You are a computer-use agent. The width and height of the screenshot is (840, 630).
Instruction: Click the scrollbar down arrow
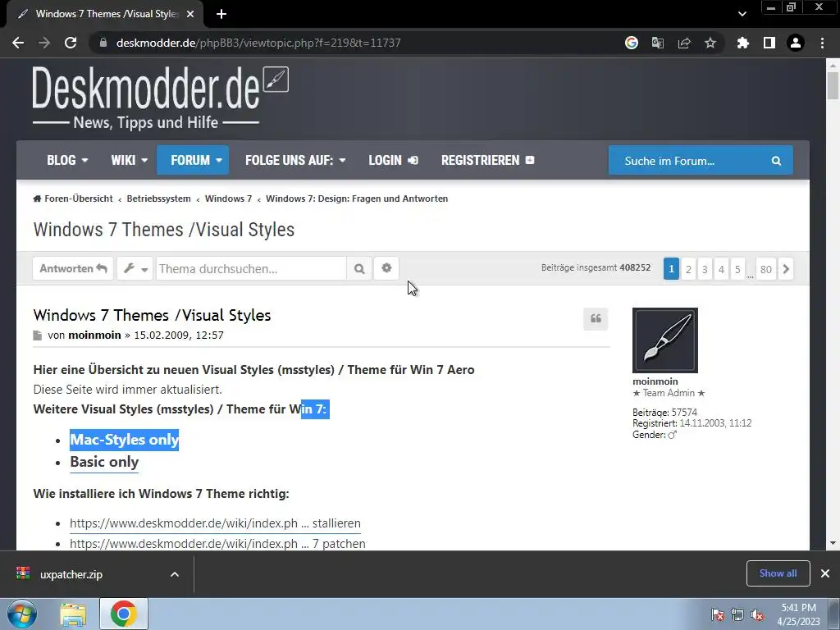click(833, 543)
